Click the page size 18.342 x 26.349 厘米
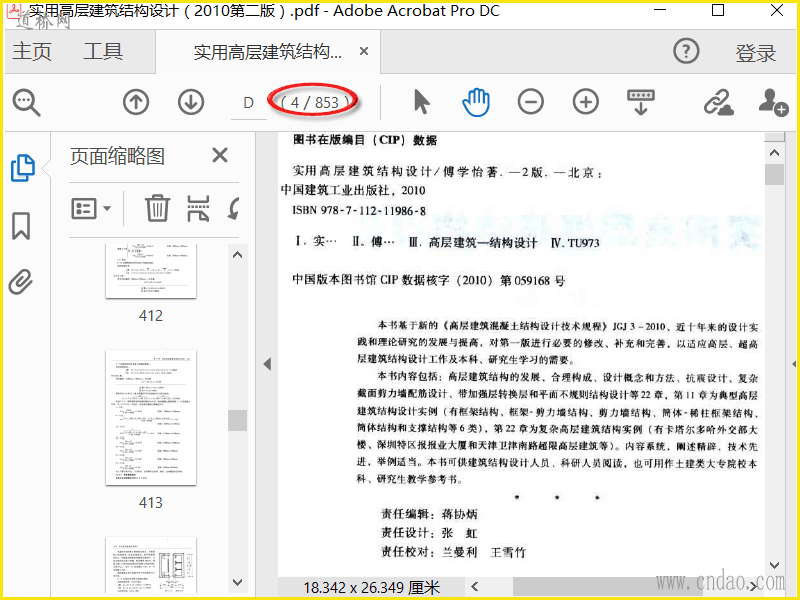 371,588
